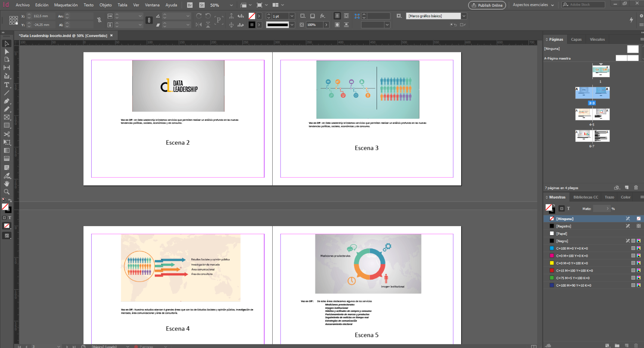Select the C=75 M=5 Y=100 K=0 swatch

[x=594, y=278]
